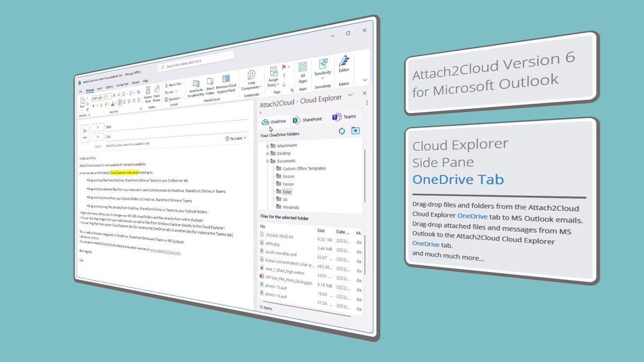The image size is (644, 362).
Task: Click the Follow Up flag
Action: click(x=285, y=67)
